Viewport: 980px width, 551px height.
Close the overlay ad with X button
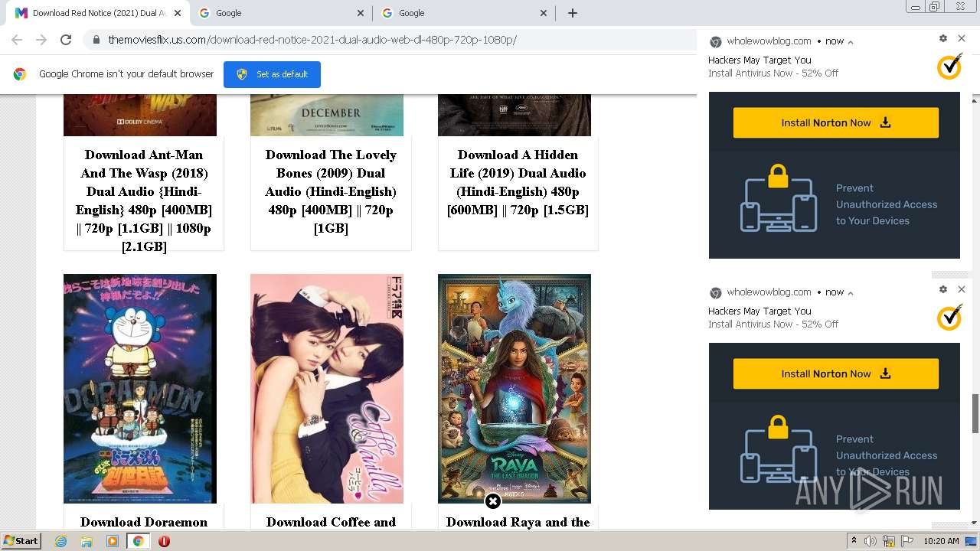click(x=493, y=501)
